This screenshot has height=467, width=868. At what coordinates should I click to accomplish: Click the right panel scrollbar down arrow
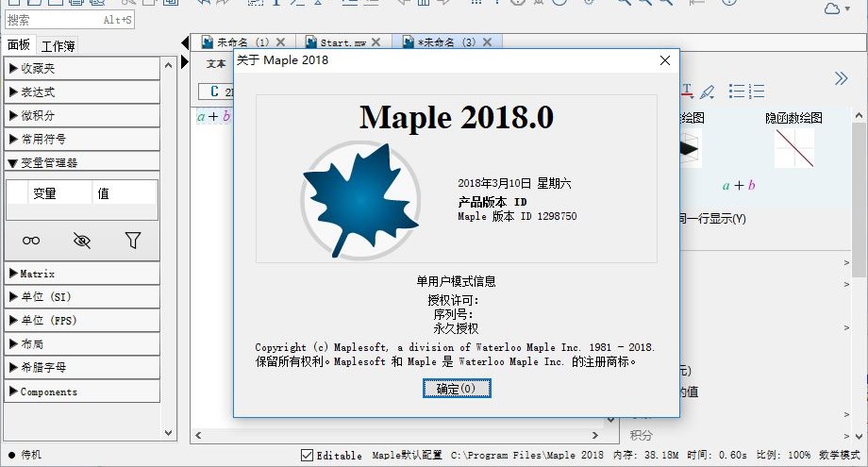[859, 436]
